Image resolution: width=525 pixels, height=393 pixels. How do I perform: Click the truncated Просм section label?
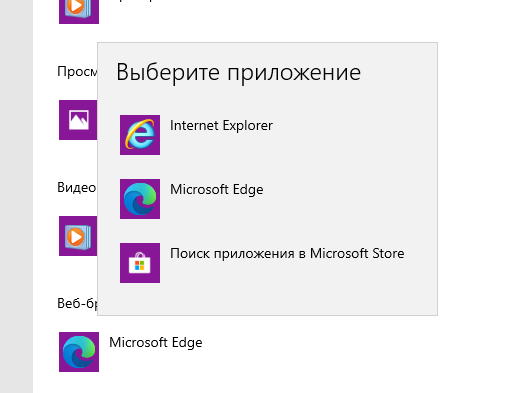tap(77, 72)
